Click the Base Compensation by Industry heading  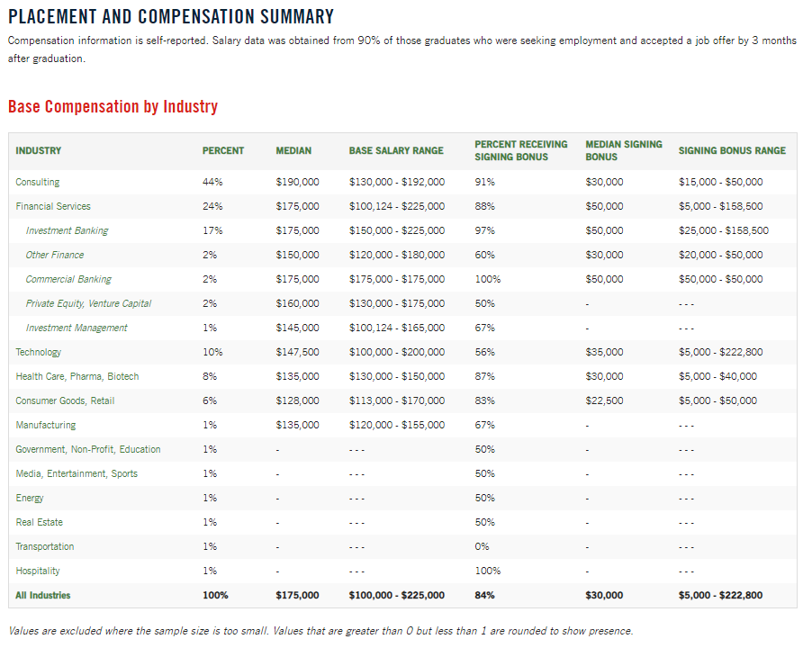tap(113, 107)
